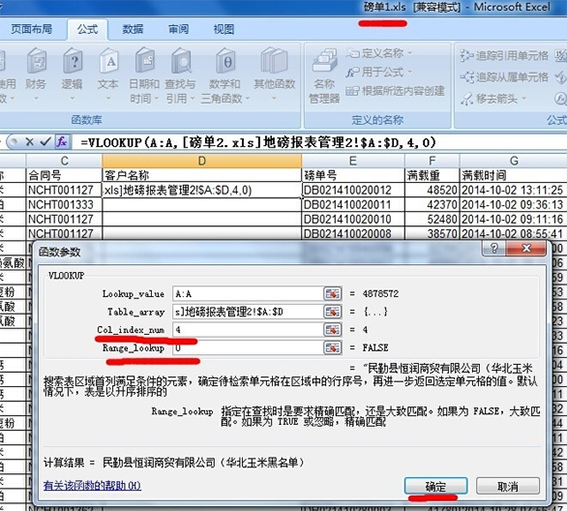The width and height of the screenshot is (567, 511).
Task: Click the D cell containing the VLOOKUP formula
Action: pyautogui.click(x=202, y=190)
